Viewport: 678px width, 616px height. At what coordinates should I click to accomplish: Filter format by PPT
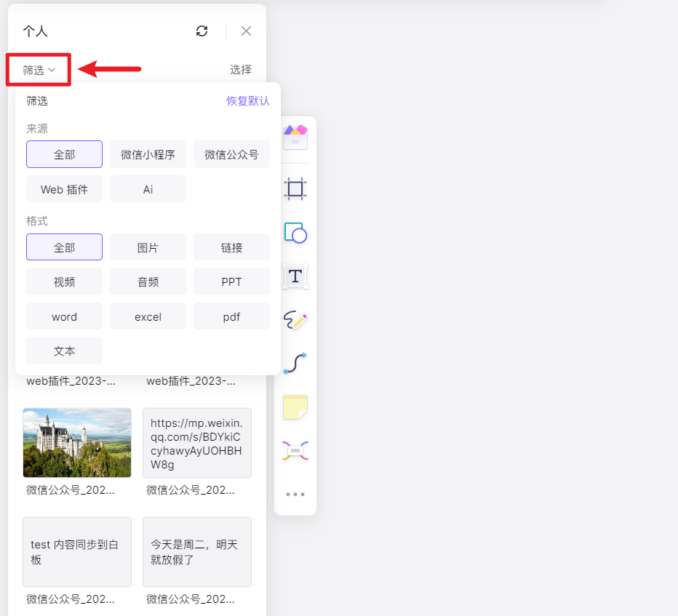click(231, 282)
